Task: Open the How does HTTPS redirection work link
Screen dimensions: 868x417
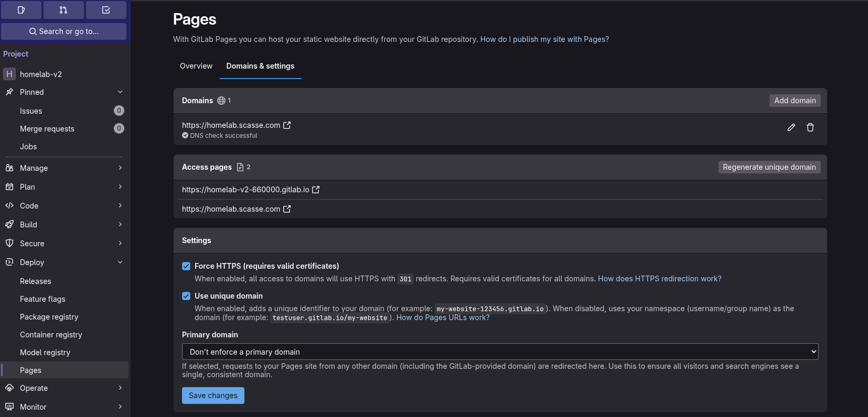Action: click(660, 278)
